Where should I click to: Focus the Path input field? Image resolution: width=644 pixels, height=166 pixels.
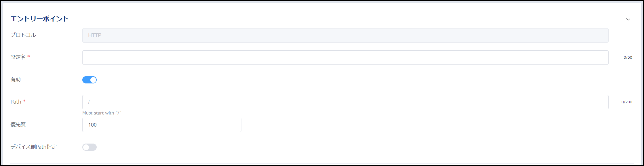[345, 102]
